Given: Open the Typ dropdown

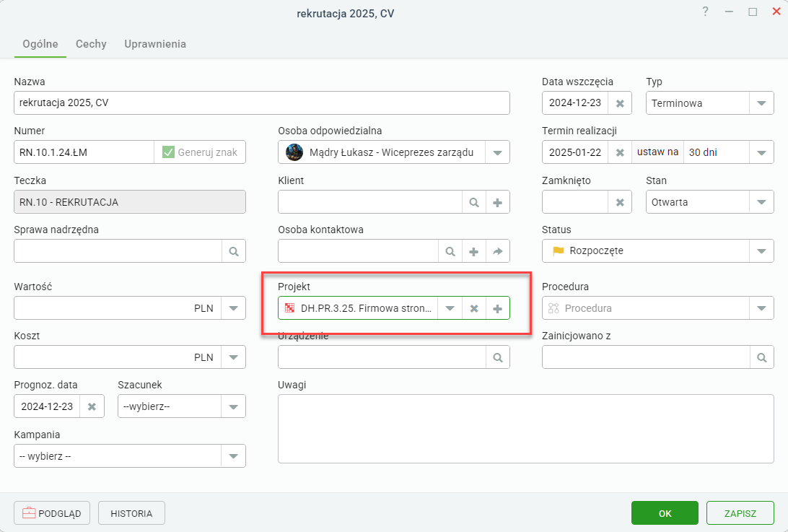Looking at the screenshot, I should (761, 103).
